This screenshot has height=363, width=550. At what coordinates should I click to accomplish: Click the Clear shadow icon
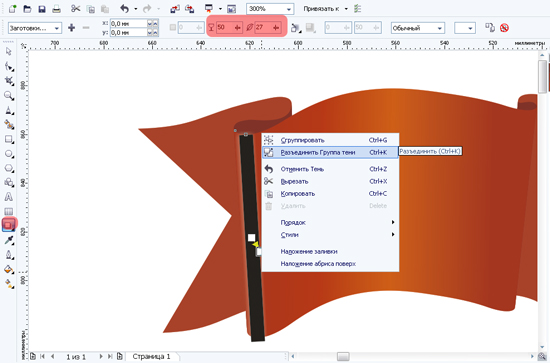click(x=504, y=28)
